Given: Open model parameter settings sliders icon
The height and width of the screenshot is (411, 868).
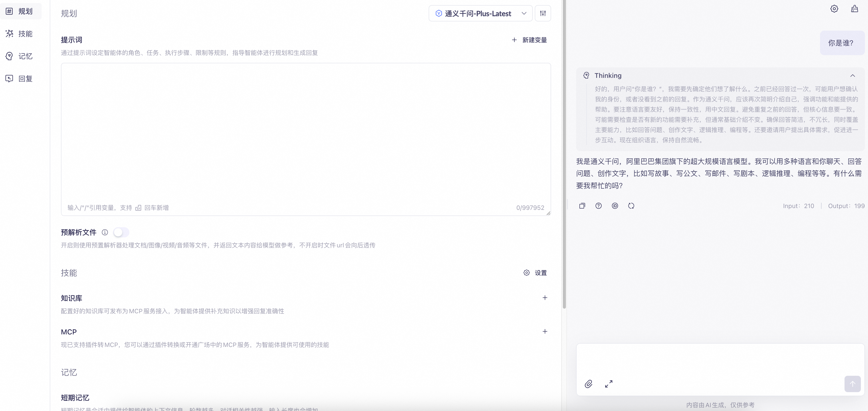Looking at the screenshot, I should pyautogui.click(x=542, y=14).
